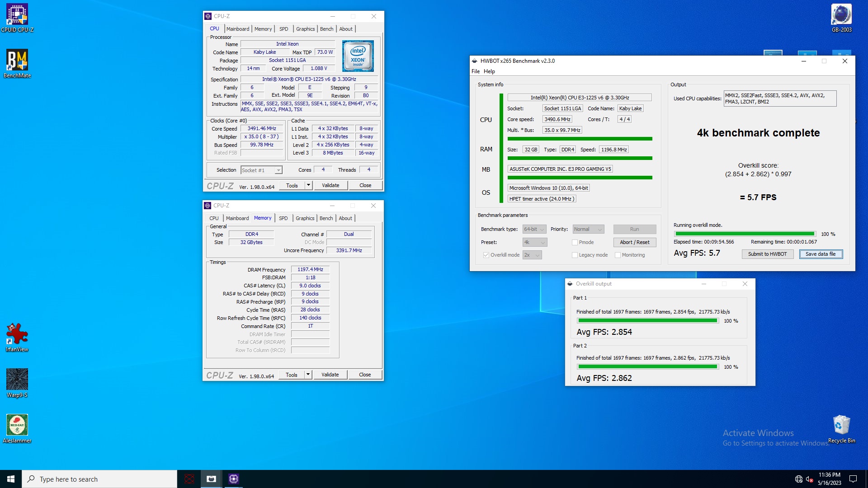
Task: Click the Overkill output title bar icon
Action: tap(570, 284)
